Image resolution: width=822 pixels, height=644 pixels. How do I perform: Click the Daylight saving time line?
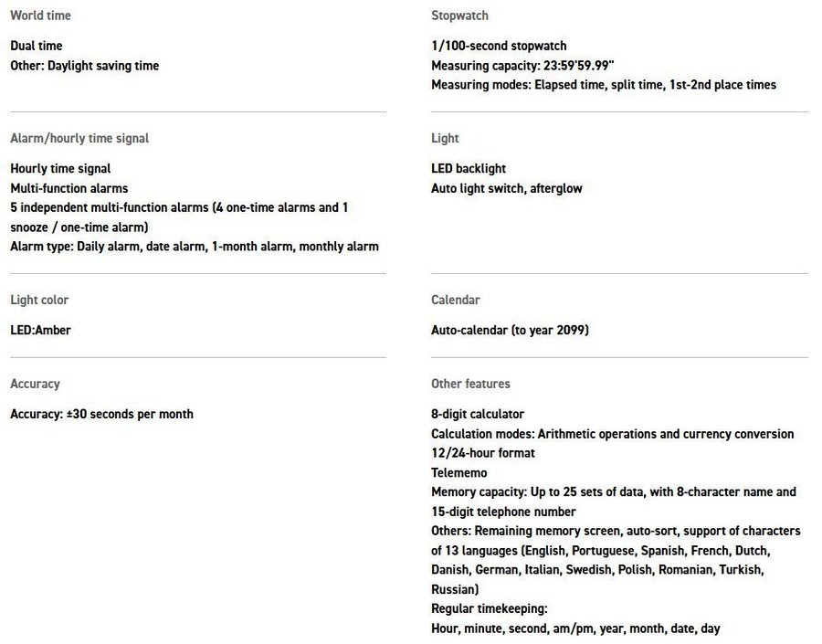[x=84, y=66]
